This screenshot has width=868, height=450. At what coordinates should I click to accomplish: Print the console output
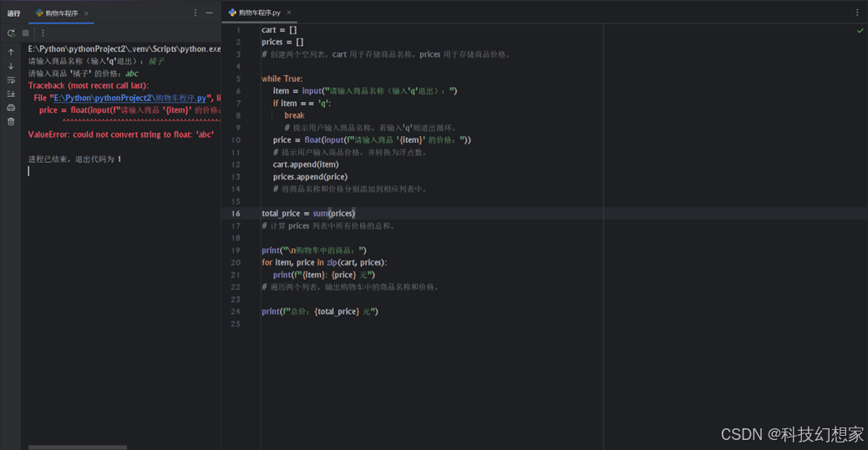[x=11, y=108]
